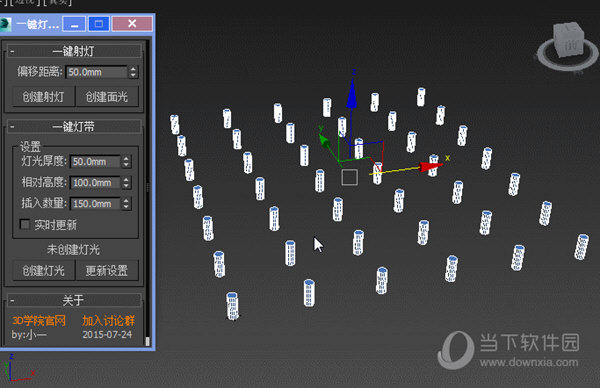
Task: Click the 2015-07-24 date text
Action: pyautogui.click(x=107, y=334)
